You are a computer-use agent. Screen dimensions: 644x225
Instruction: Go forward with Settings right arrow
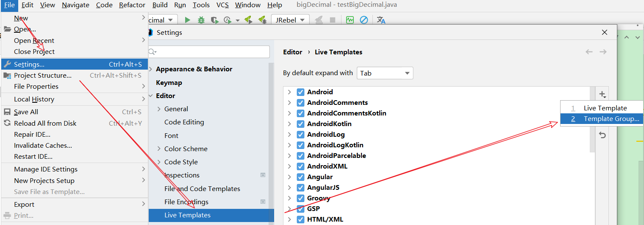click(x=603, y=52)
